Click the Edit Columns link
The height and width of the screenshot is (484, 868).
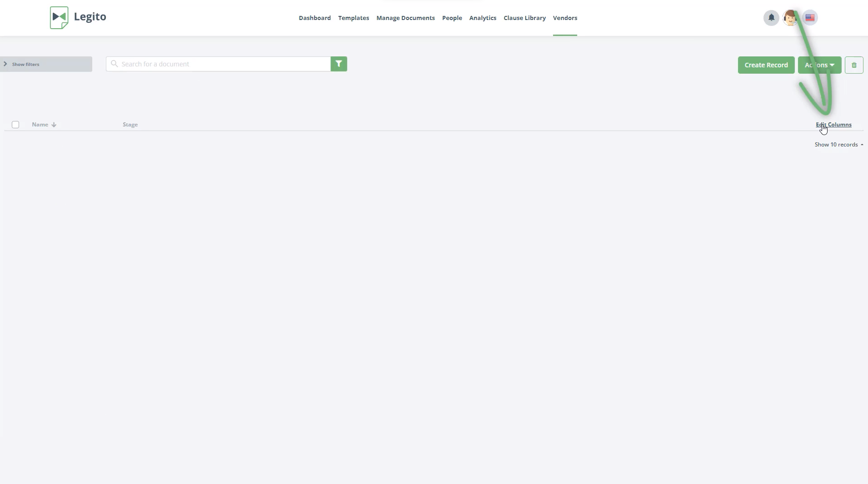833,125
